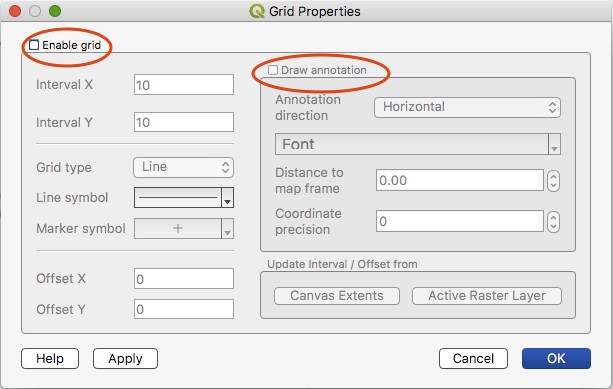Open the Annotation direction Horizontal dropdown
Screen dimensions: 613x389
click(x=467, y=107)
